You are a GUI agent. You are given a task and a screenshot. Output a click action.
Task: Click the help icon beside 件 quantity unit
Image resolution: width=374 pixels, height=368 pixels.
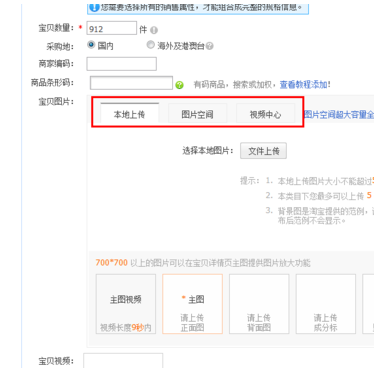(154, 30)
